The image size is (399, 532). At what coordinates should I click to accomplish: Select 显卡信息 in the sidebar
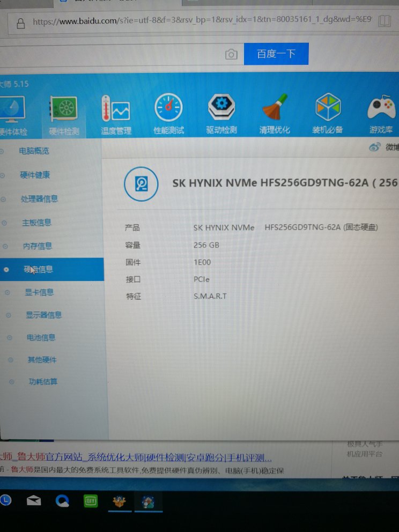(x=39, y=292)
